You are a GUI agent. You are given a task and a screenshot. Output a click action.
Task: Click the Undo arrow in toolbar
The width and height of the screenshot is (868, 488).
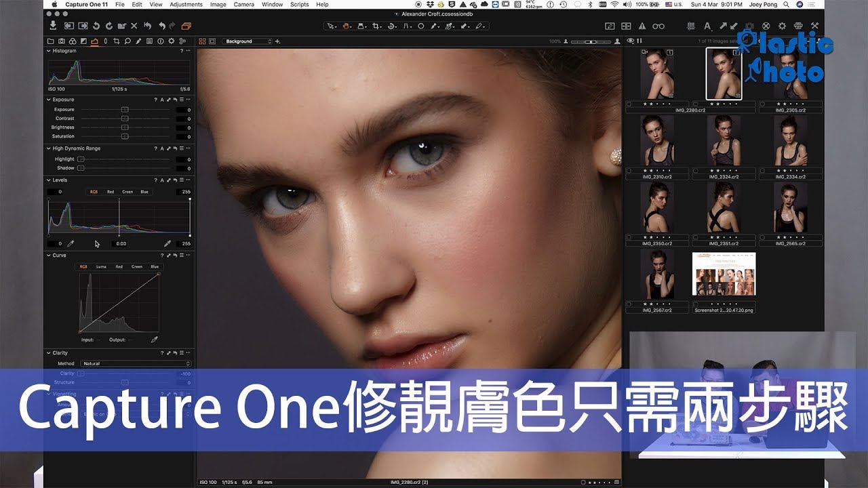click(162, 26)
